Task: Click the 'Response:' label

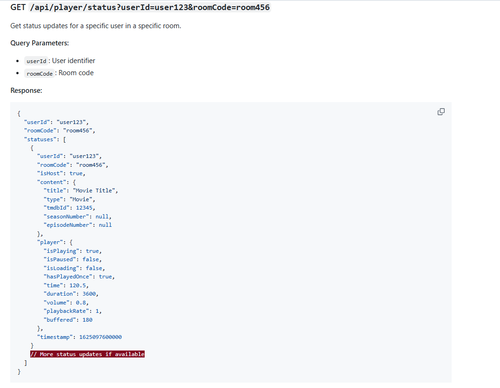Action: tap(26, 90)
